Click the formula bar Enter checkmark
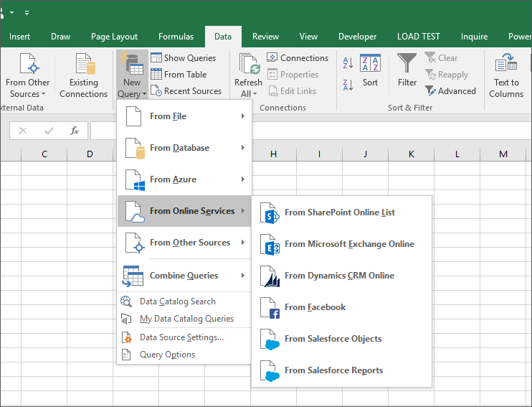Viewport: 532px width, 407px height. (x=49, y=131)
